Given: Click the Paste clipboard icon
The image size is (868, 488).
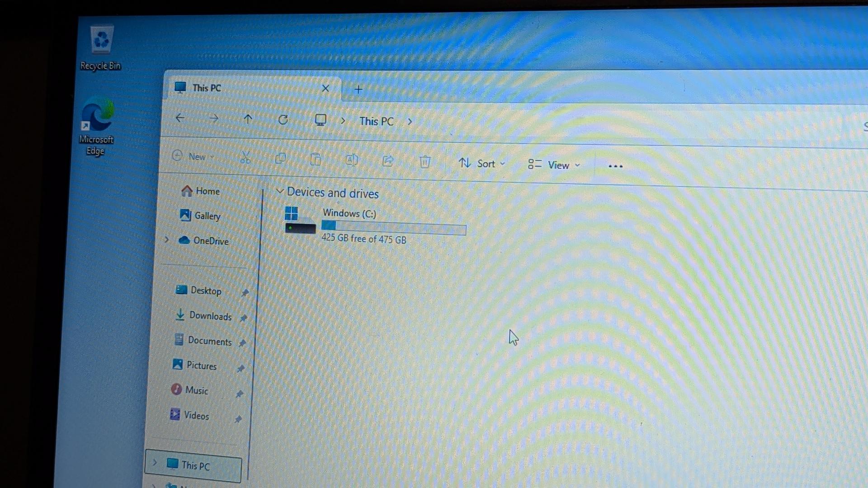Looking at the screenshot, I should tap(316, 160).
